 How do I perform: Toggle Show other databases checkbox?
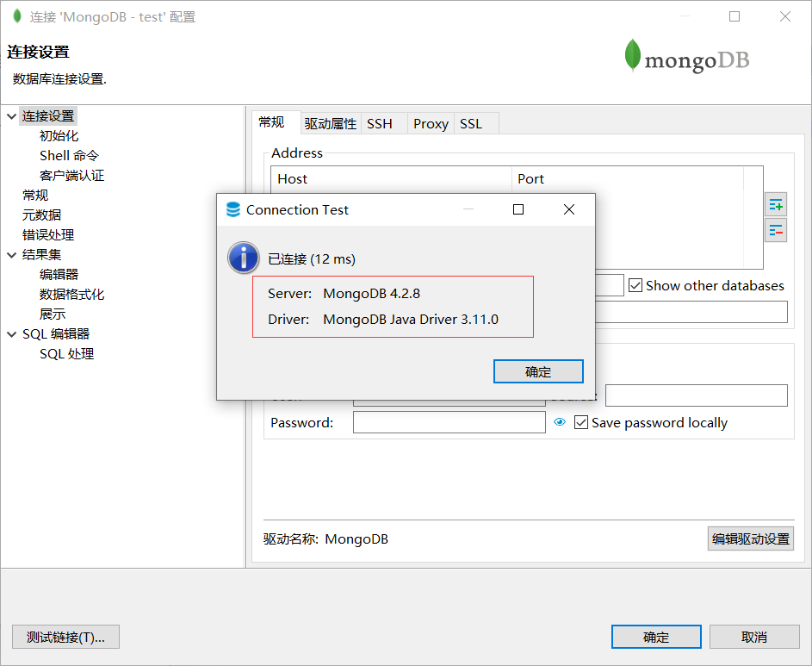[635, 285]
